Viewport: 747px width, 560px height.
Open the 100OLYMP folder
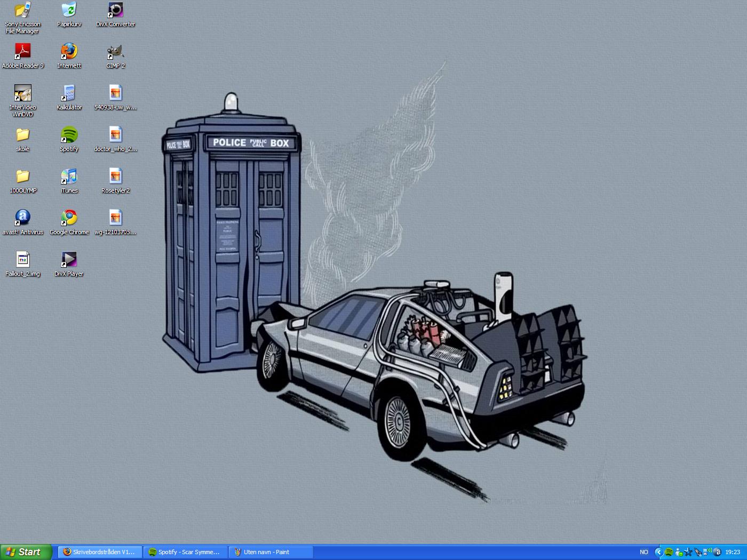point(22,181)
